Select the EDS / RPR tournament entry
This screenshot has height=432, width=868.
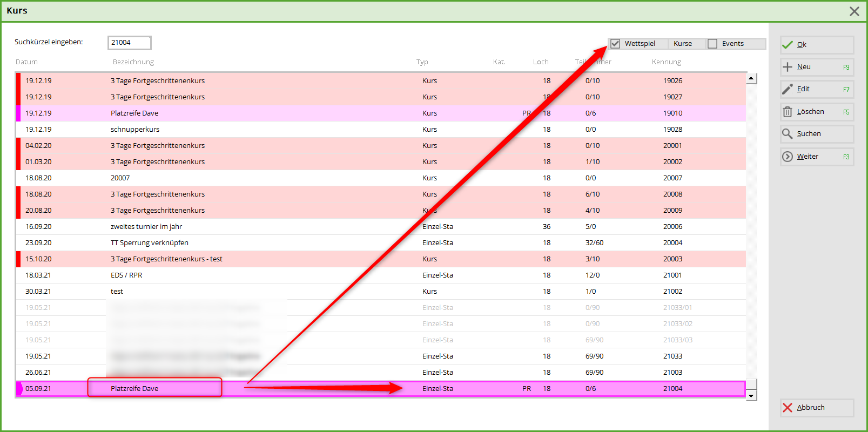tap(126, 275)
